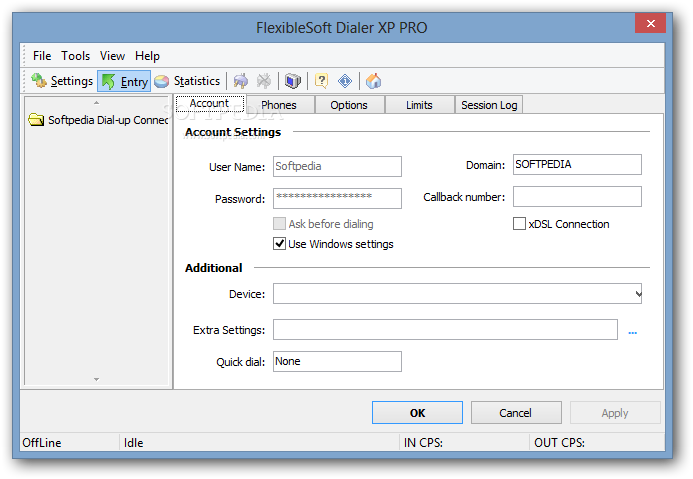This screenshot has width=693, height=479.
Task: Select Softpedia Dial-up Connection folder entry
Action: (98, 120)
